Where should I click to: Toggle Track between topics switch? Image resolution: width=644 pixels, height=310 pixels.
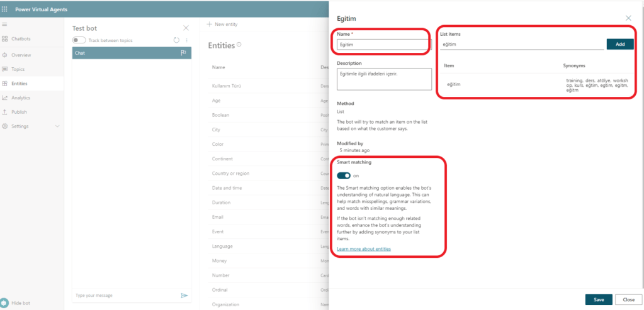tap(79, 40)
